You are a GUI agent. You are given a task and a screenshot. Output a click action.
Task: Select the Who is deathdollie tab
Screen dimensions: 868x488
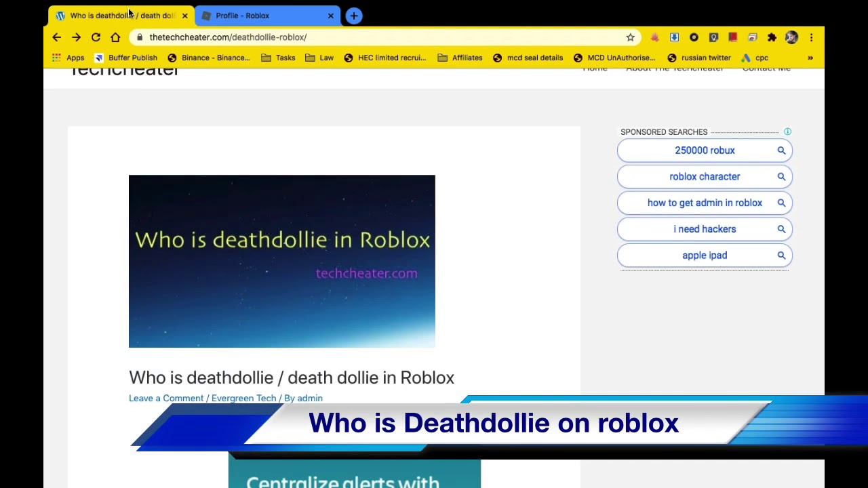click(x=121, y=16)
